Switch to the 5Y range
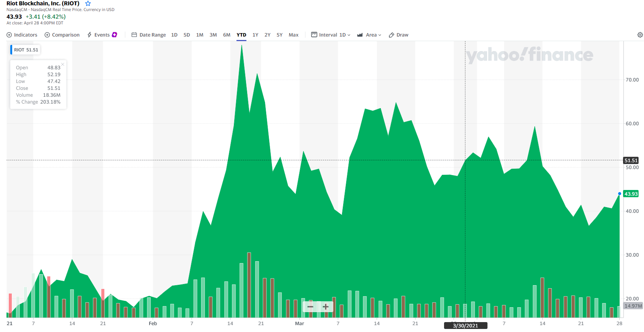The image size is (644, 332). point(280,35)
